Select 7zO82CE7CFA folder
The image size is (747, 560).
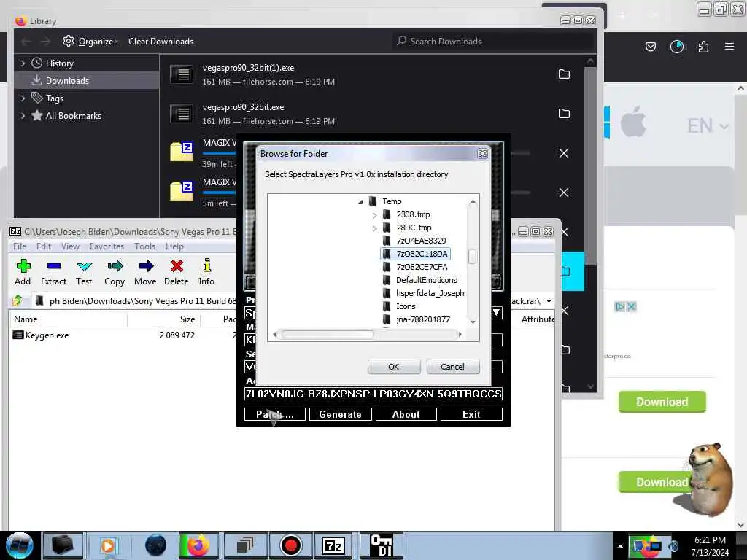[x=422, y=267]
